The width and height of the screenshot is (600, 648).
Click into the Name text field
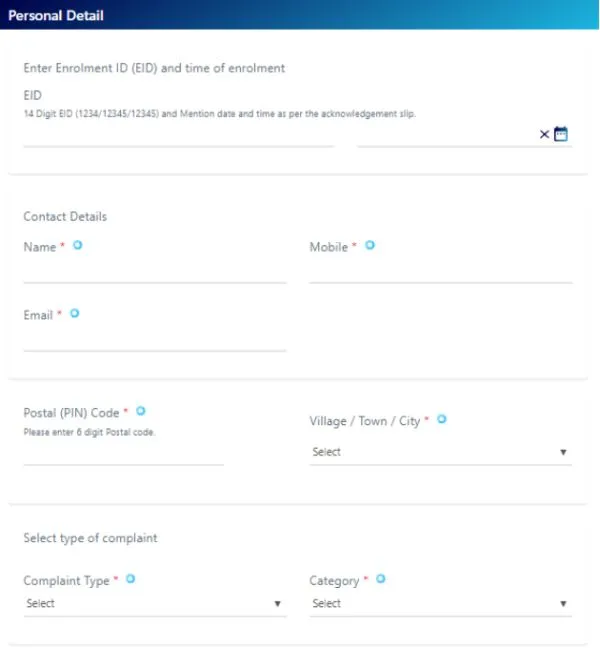154,272
